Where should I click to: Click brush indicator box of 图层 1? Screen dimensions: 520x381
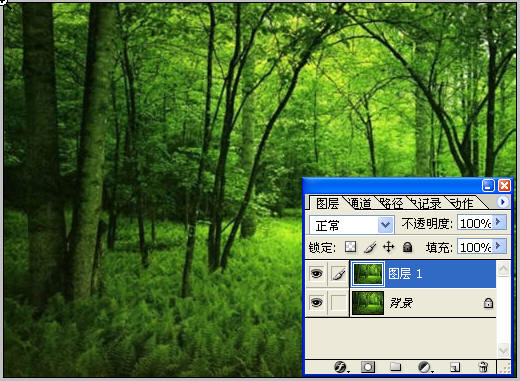[338, 274]
